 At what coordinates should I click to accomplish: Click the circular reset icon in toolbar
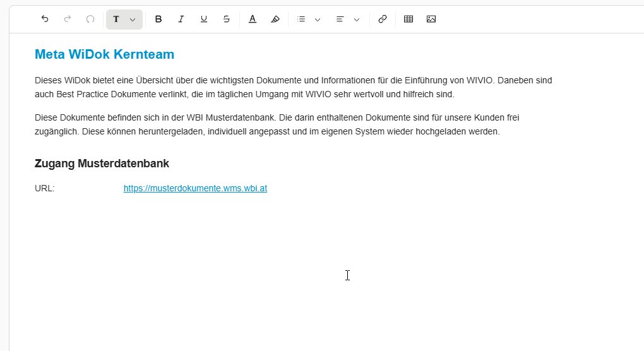point(90,19)
